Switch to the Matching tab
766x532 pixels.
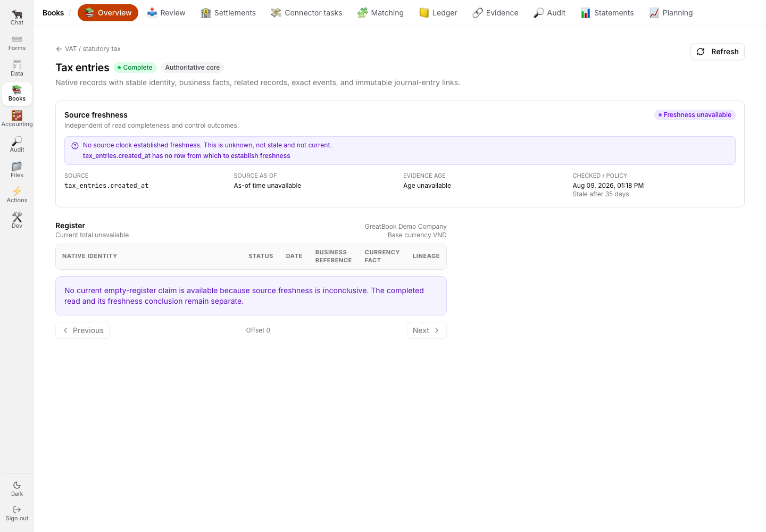[380, 13]
